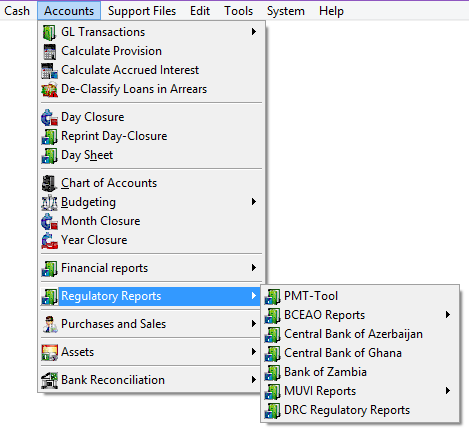
Task: Click the Bank Reconciliation icon
Action: tap(49, 380)
